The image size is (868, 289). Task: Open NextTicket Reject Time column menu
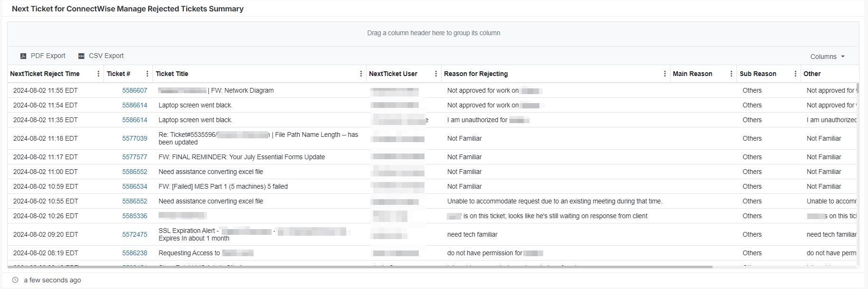click(x=98, y=74)
